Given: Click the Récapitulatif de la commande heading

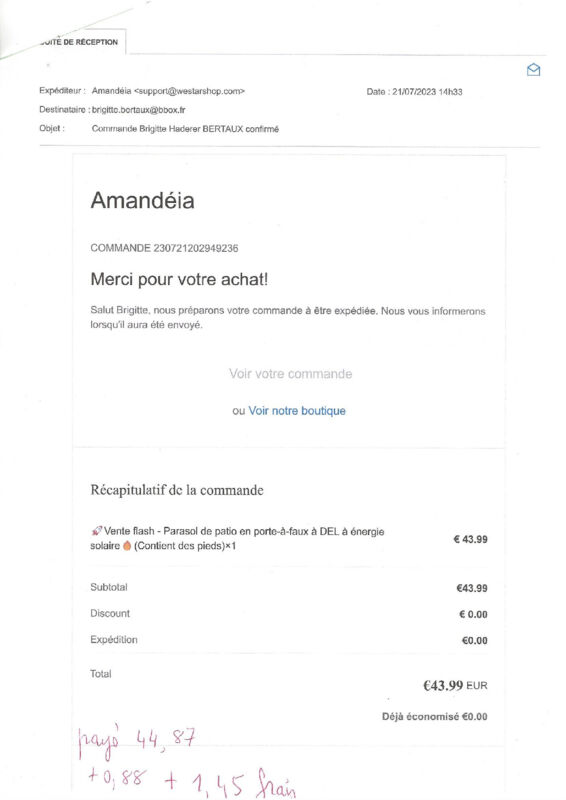Looking at the screenshot, I should click(x=177, y=490).
